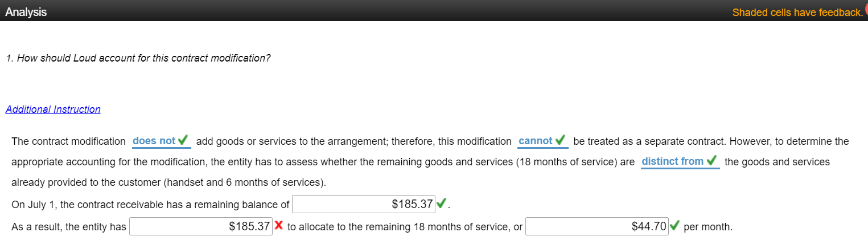The height and width of the screenshot is (240, 868).
Task: Select the Analysis header title
Action: point(26,12)
